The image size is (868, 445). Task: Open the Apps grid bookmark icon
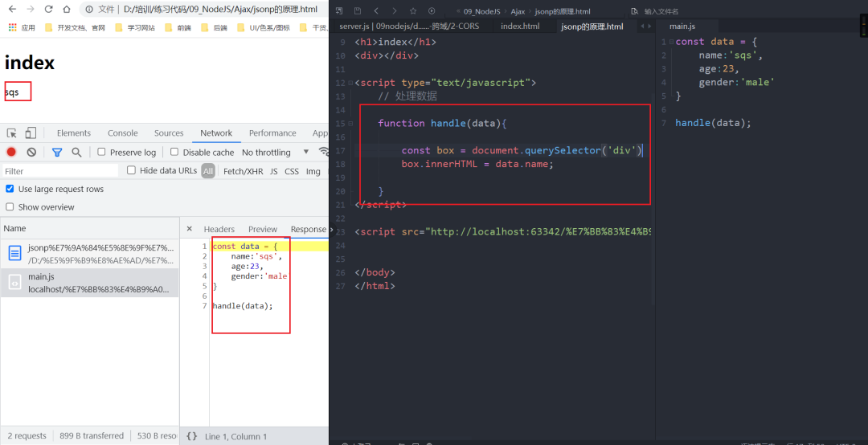pyautogui.click(x=12, y=27)
